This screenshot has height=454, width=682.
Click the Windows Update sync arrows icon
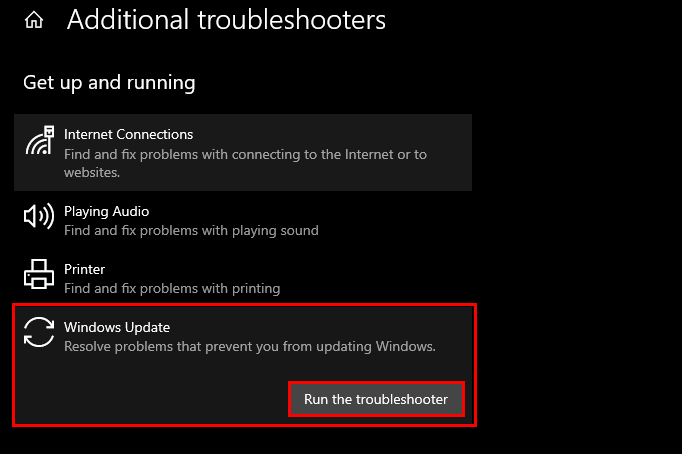(39, 333)
